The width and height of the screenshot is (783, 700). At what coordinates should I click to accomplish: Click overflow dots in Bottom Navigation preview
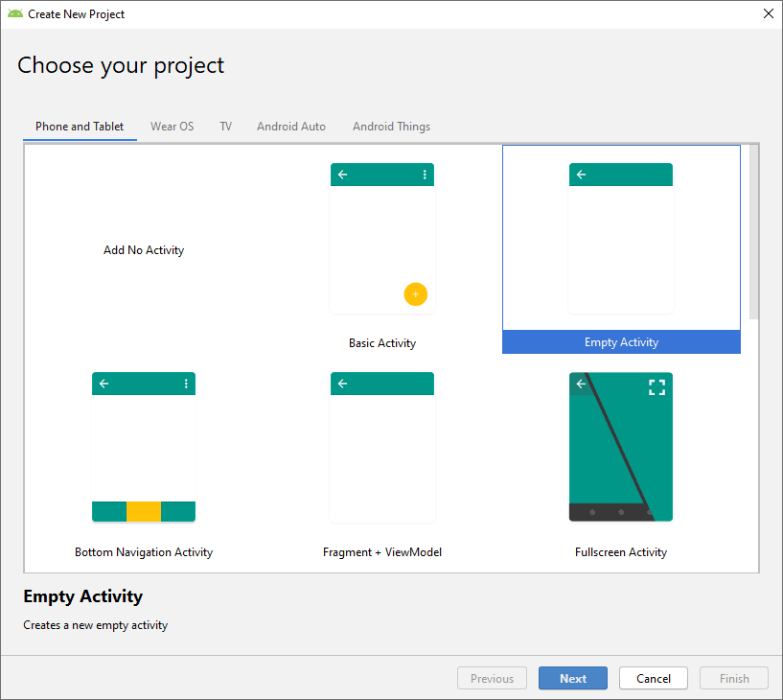click(x=186, y=384)
